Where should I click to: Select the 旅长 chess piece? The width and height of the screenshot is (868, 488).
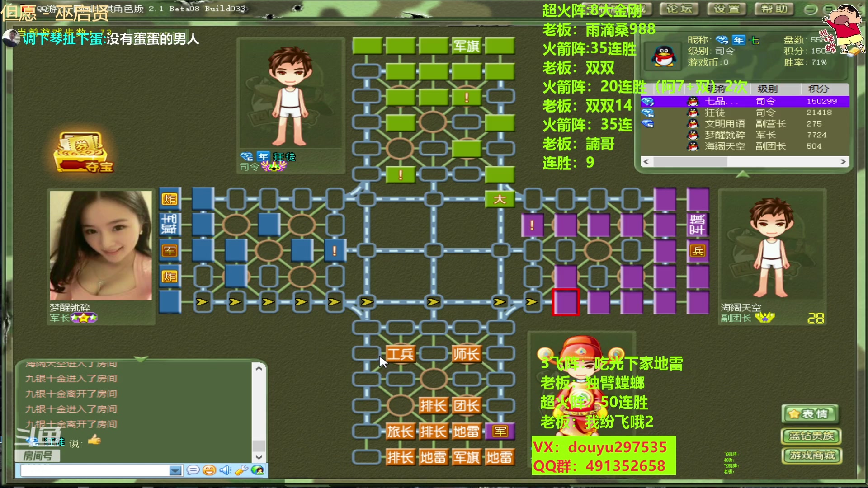pos(400,432)
